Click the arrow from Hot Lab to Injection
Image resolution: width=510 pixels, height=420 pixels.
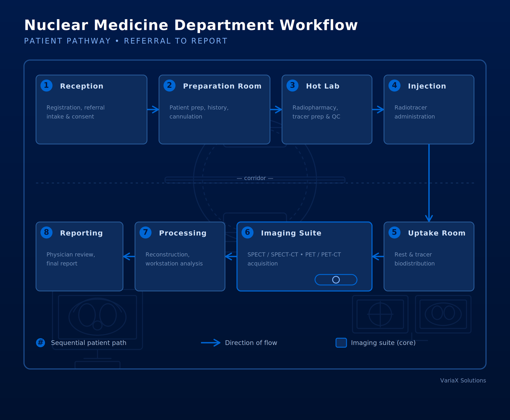[x=378, y=110]
